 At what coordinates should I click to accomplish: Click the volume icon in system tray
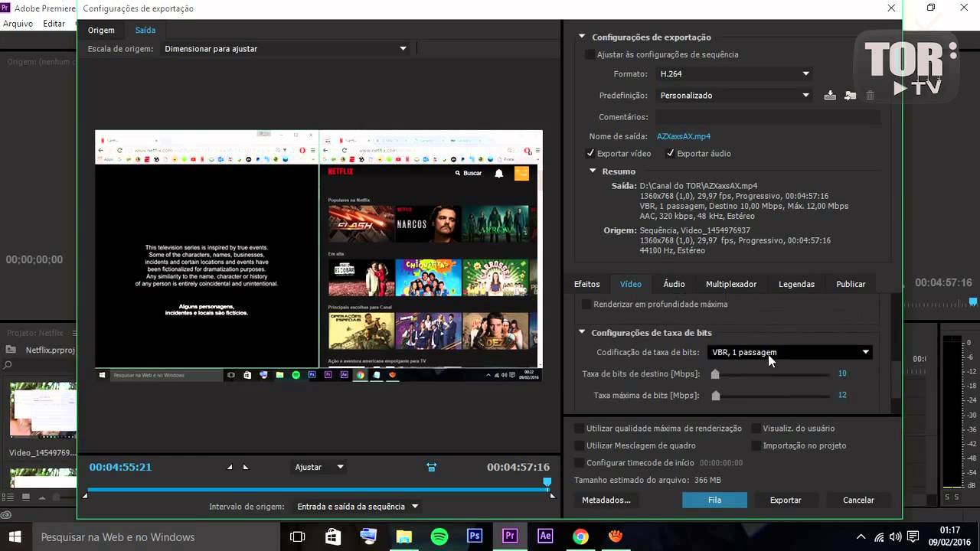click(896, 536)
